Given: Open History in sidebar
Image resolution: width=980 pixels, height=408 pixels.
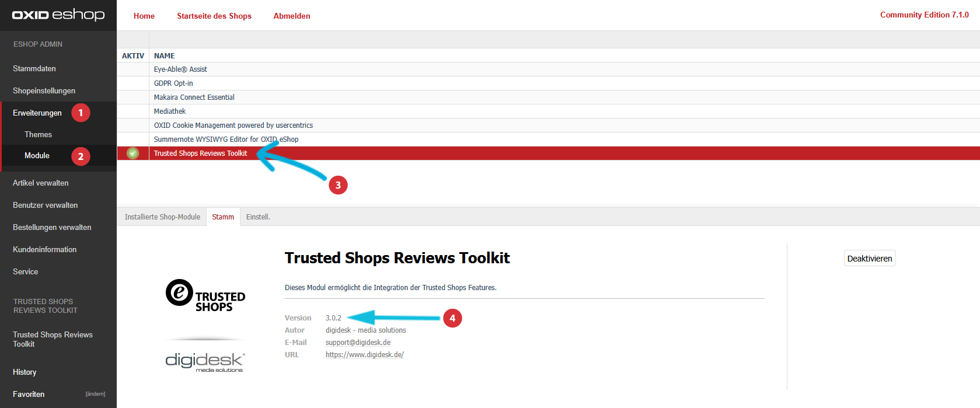Looking at the screenshot, I should click(25, 372).
